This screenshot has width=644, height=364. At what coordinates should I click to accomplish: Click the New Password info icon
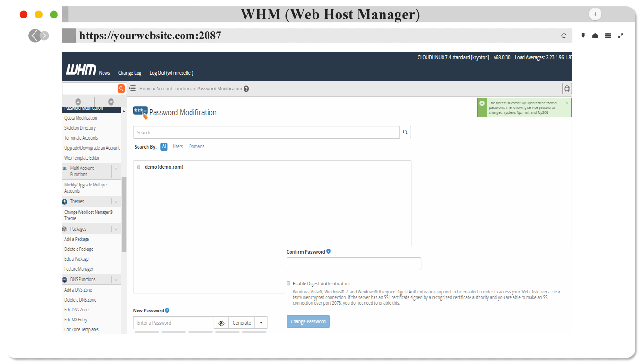[167, 311]
